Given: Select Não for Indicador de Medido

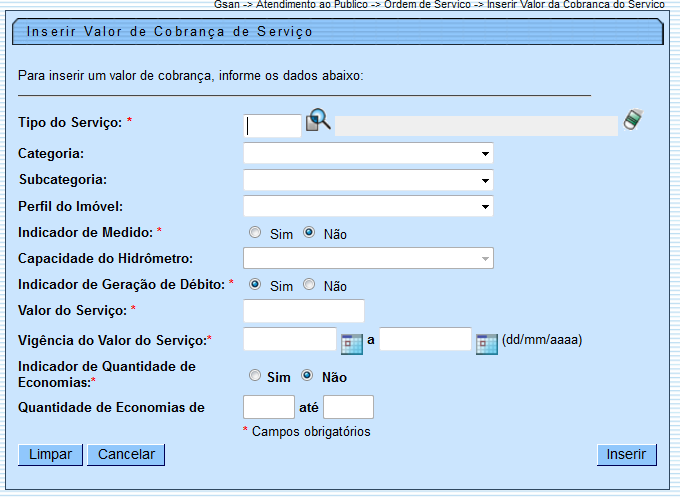Looking at the screenshot, I should [x=309, y=233].
